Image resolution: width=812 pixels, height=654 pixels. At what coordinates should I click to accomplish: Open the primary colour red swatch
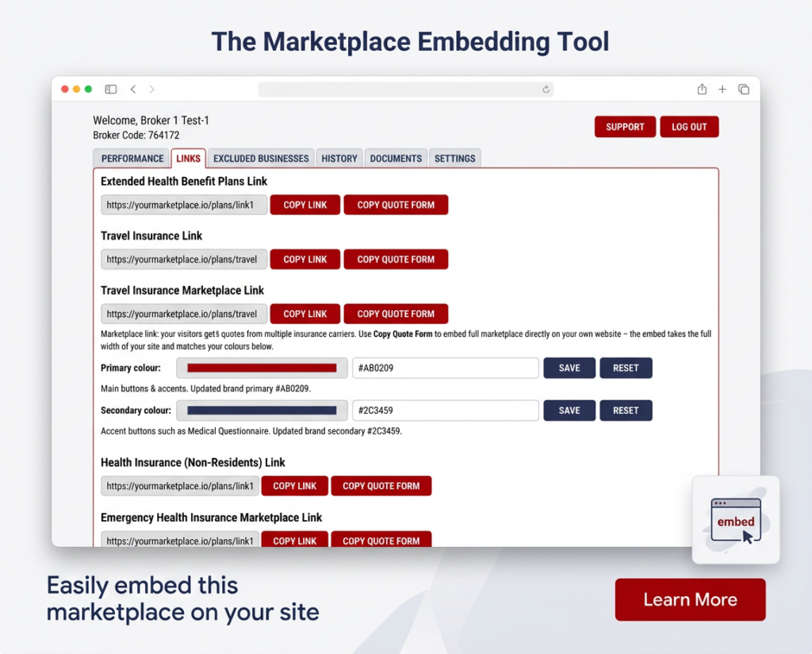coord(262,368)
